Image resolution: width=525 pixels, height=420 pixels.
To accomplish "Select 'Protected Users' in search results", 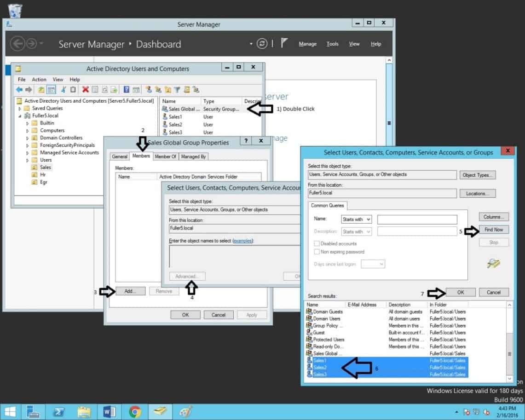I will tap(329, 339).
